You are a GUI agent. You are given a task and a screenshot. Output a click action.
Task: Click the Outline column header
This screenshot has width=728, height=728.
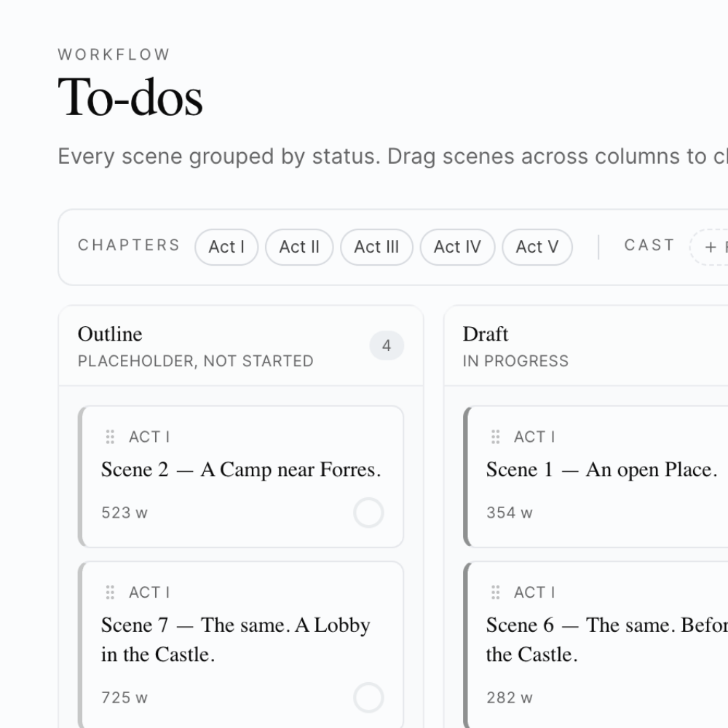pyautogui.click(x=111, y=334)
